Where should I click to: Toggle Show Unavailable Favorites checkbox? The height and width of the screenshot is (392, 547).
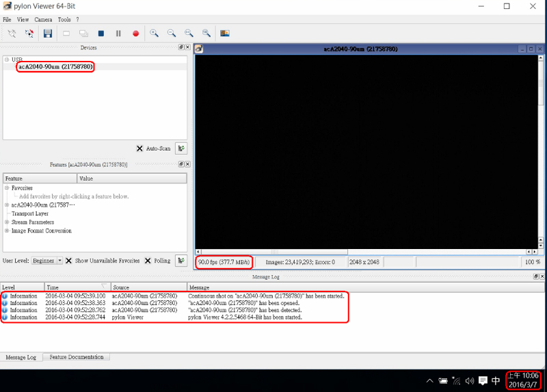[x=69, y=261]
